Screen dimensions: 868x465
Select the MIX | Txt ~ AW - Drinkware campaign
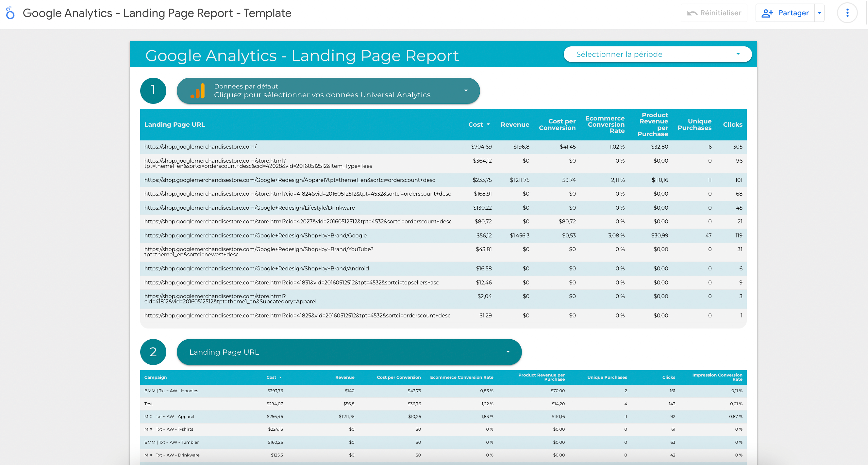443,455
